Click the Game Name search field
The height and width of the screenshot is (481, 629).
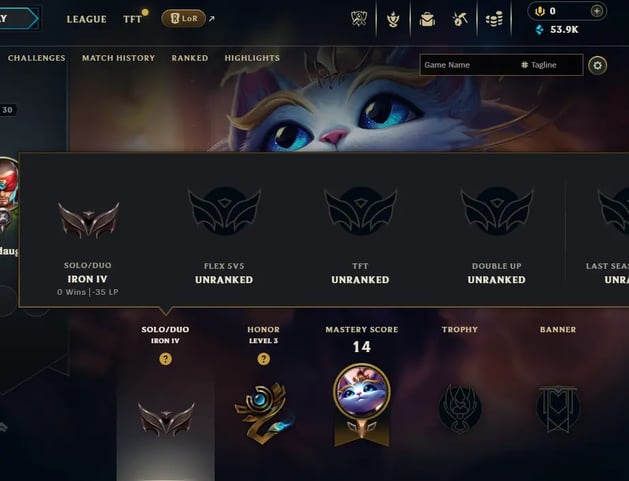click(x=469, y=65)
